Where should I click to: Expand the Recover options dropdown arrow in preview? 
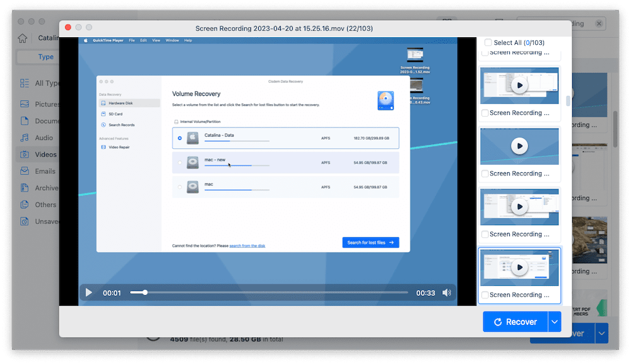coord(555,322)
